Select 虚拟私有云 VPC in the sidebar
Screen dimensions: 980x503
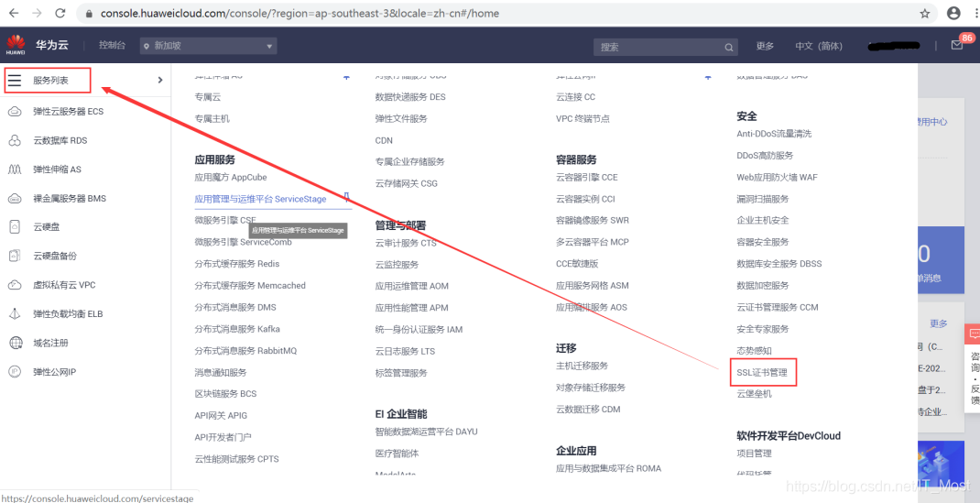pos(64,285)
